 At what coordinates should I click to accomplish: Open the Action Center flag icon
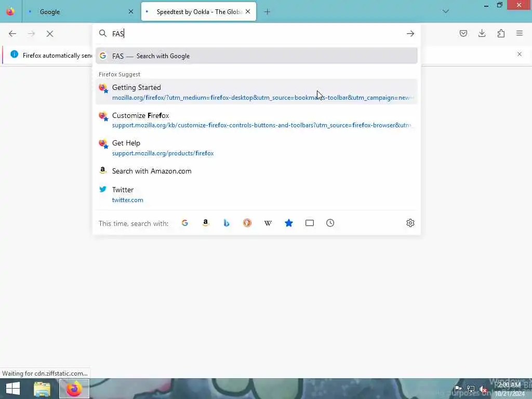(458, 389)
